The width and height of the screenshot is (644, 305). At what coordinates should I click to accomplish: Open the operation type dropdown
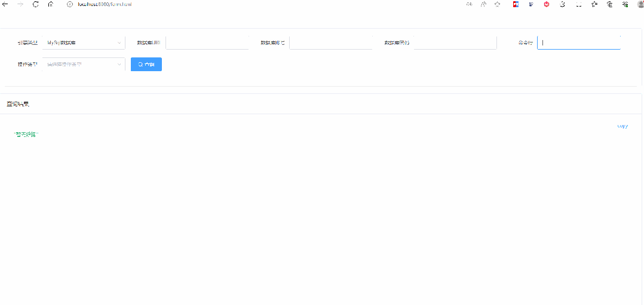tap(84, 64)
